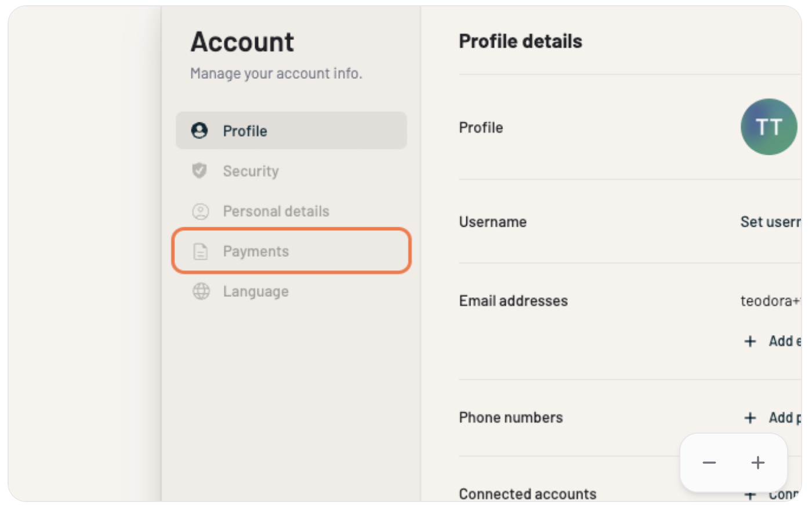Click the Add phone number button text

pos(784,417)
